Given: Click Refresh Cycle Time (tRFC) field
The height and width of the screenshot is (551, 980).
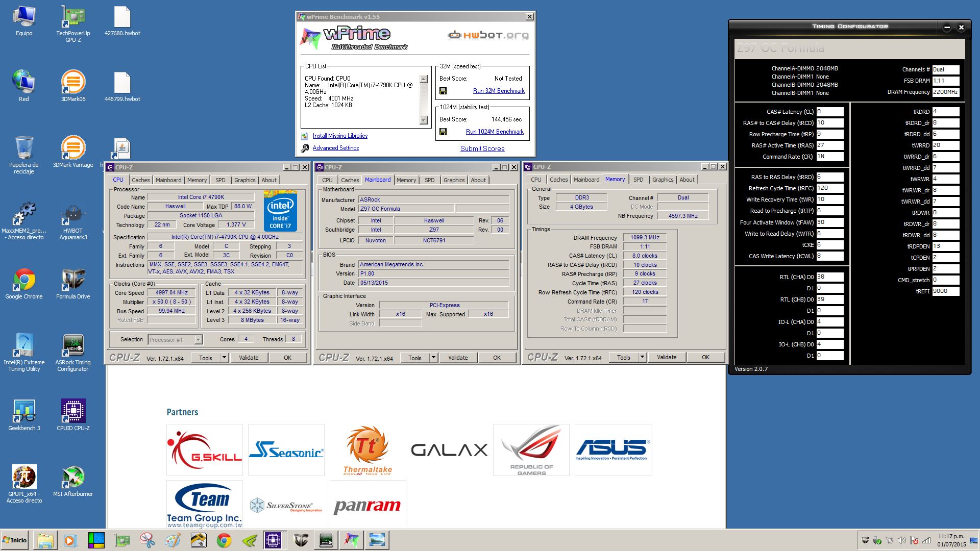Looking at the screenshot, I should coord(830,188).
